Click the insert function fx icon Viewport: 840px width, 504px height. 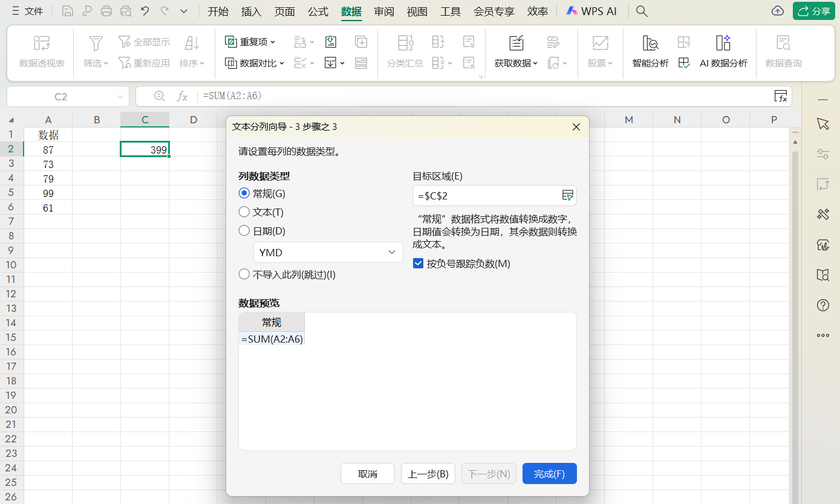183,95
